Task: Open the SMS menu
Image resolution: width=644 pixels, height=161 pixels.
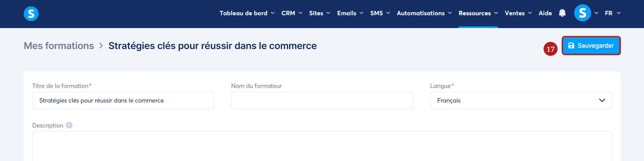Action: pyautogui.click(x=380, y=13)
